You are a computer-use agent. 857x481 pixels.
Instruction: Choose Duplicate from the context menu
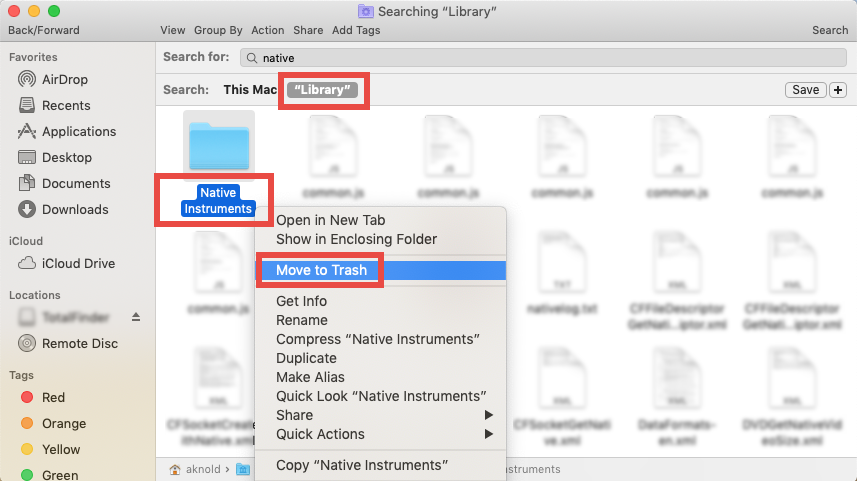(x=306, y=359)
